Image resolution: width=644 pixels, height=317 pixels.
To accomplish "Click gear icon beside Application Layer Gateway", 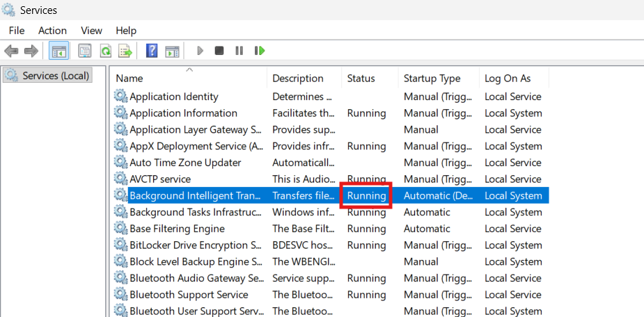I will click(x=120, y=129).
